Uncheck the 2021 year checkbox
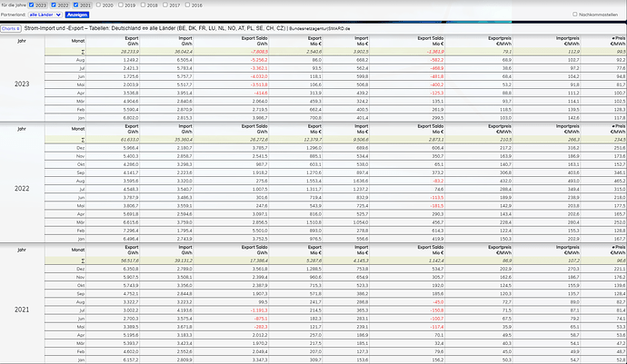Image resolution: width=627 pixels, height=364 pixels. 76,5
